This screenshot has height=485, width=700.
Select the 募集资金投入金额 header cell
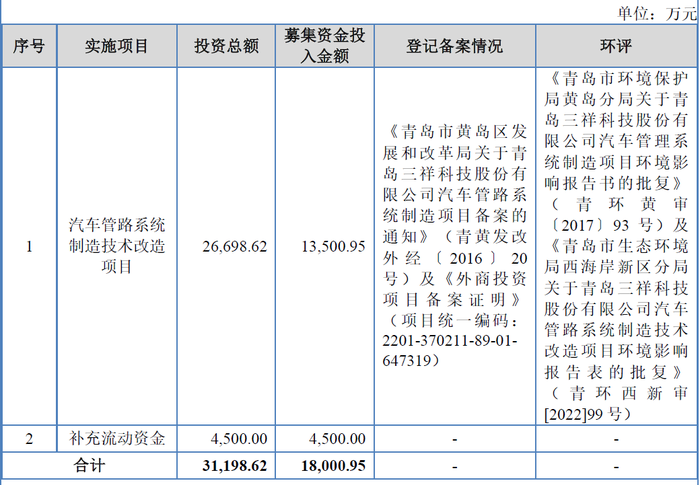[x=325, y=46]
